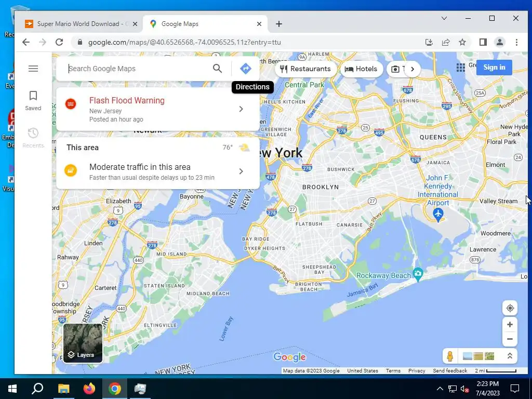Viewport: 532px width, 399px height.
Task: Show your location with the target button
Action: [510, 308]
